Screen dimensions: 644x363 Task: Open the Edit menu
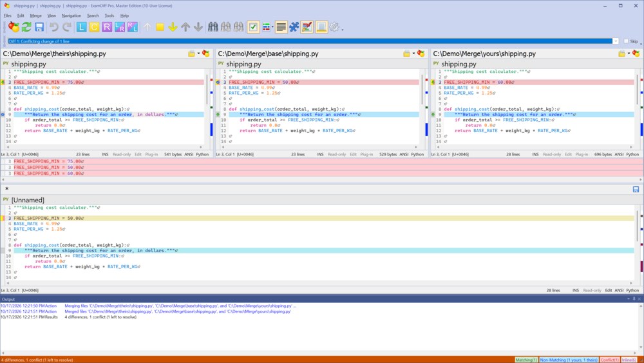(x=21, y=15)
